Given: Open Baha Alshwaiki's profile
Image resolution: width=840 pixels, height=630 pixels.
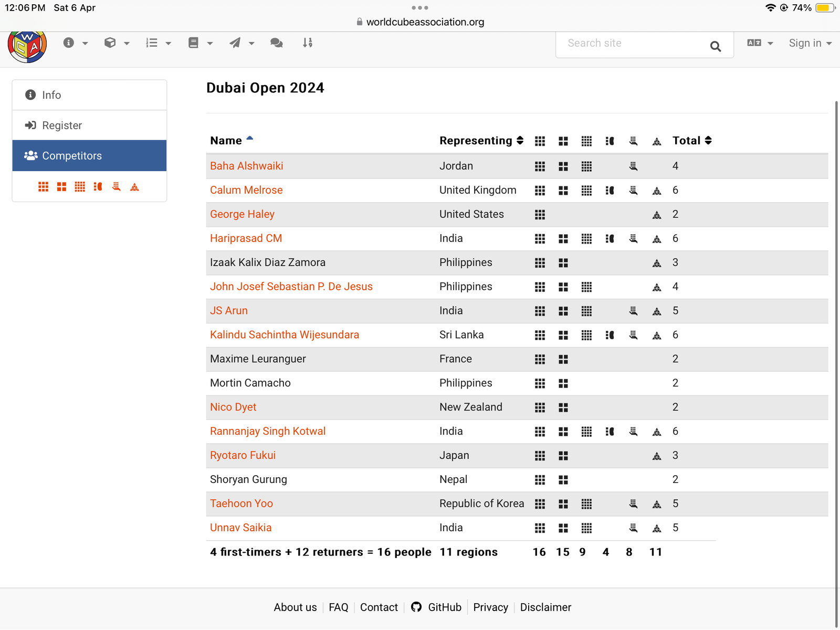Looking at the screenshot, I should (247, 166).
